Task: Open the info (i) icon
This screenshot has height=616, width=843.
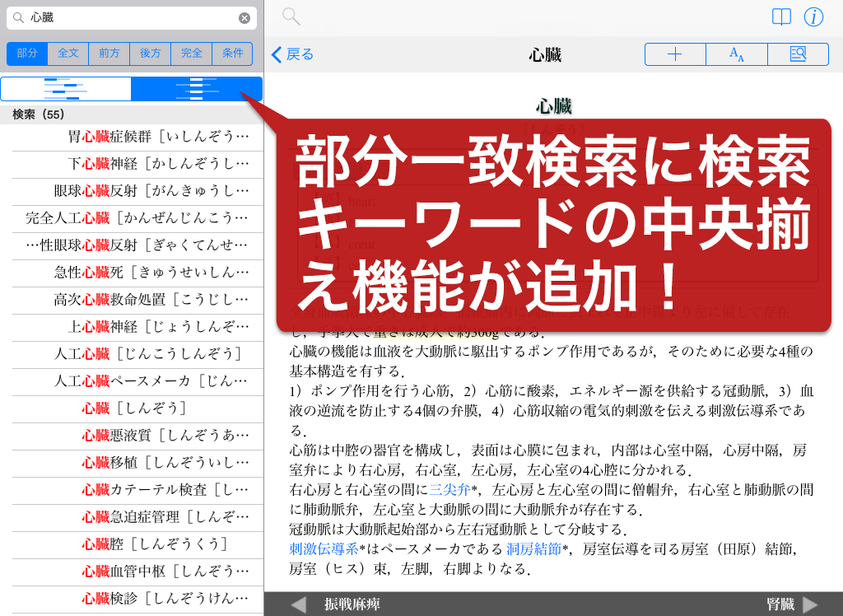Action: tap(813, 17)
